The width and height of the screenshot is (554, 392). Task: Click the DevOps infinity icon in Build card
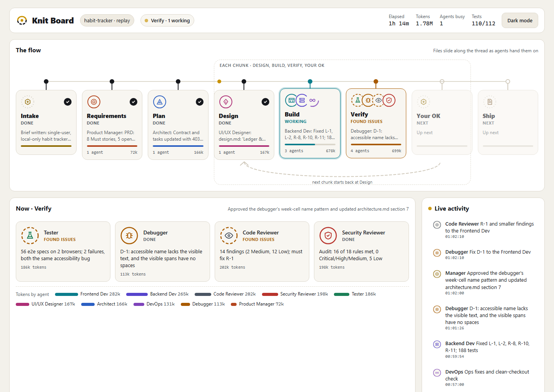coord(312,100)
